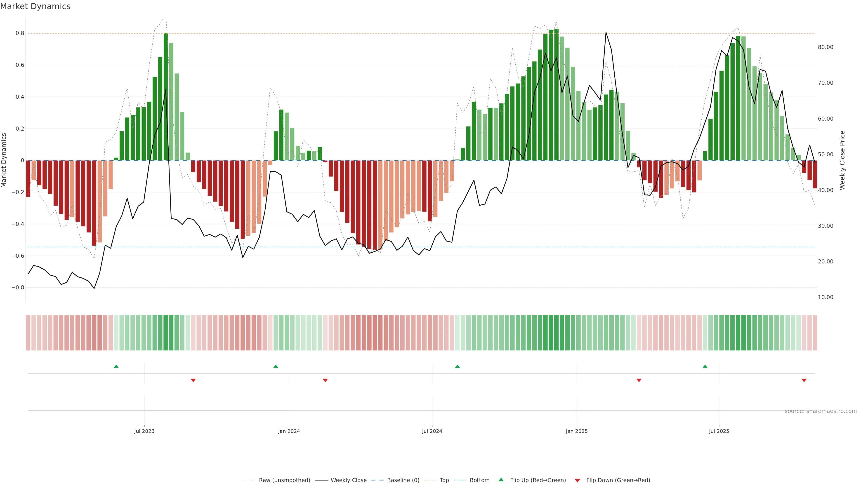
Task: Click the Flip Down (Green→Red) legend item
Action: [x=618, y=480]
